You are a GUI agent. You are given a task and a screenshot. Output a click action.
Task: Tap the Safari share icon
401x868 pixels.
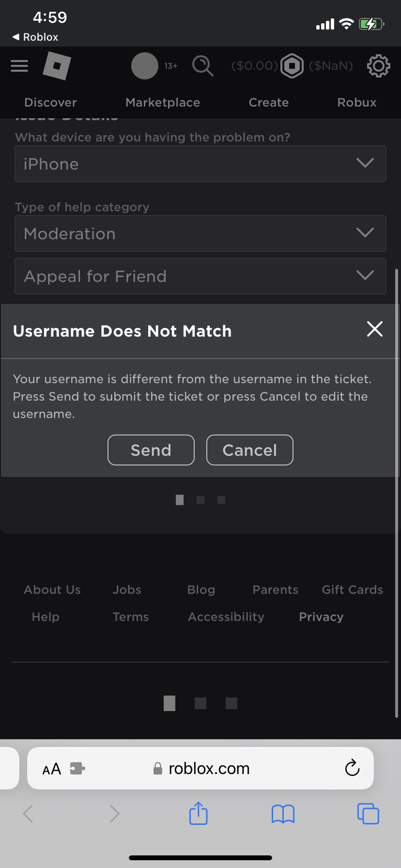pos(198,813)
